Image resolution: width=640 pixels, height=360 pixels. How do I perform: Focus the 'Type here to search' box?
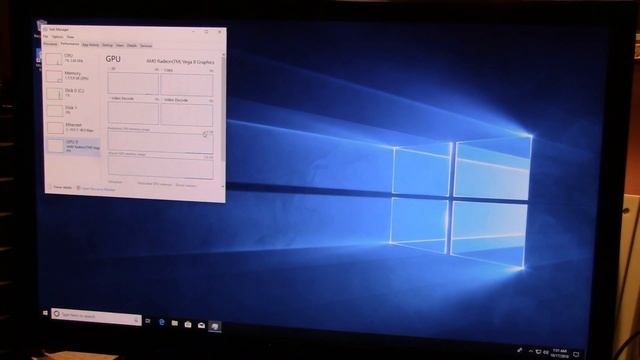pyautogui.click(x=96, y=316)
